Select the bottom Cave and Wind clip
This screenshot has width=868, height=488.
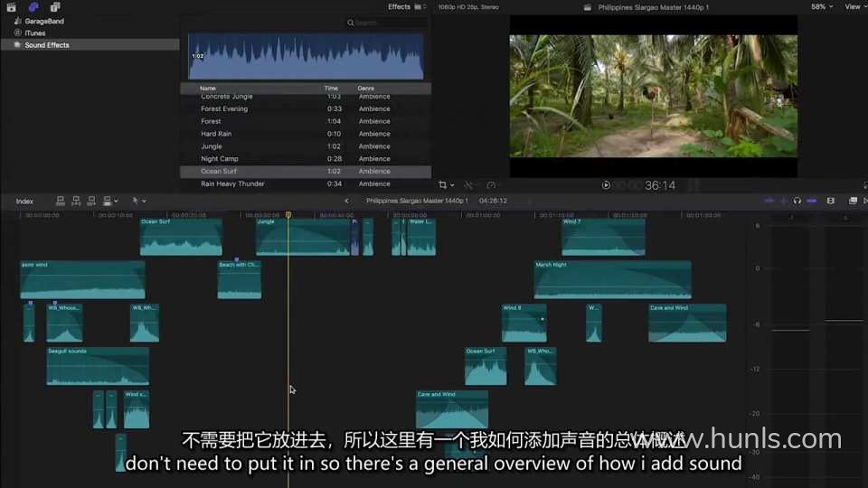[x=452, y=410]
